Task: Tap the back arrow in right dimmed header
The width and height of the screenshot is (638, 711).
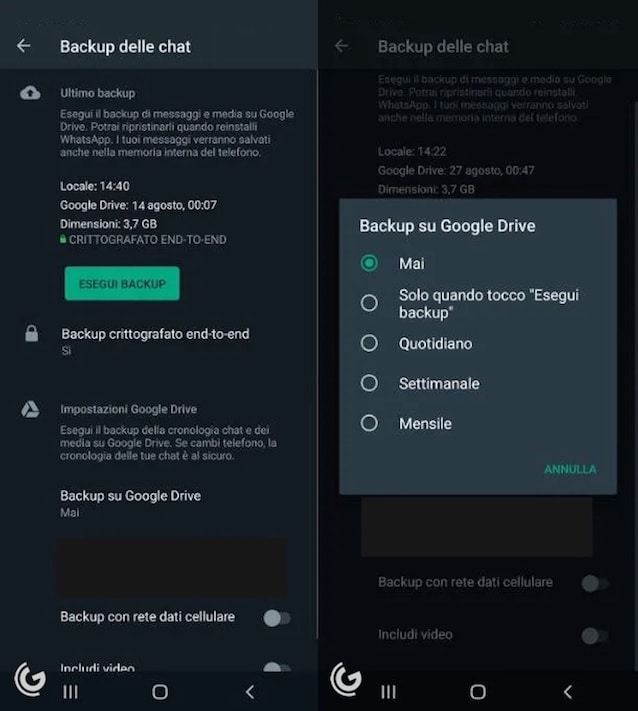Action: pyautogui.click(x=341, y=46)
